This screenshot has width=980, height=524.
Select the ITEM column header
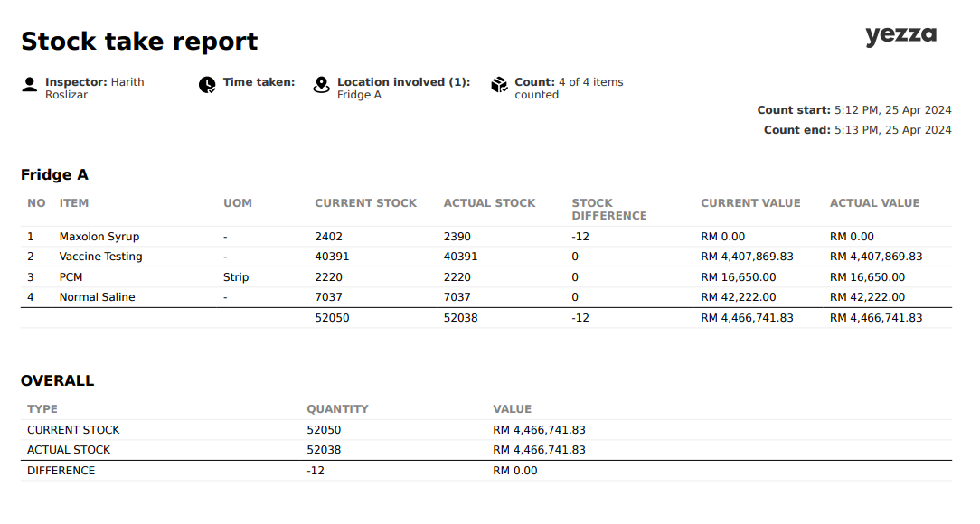pos(73,203)
